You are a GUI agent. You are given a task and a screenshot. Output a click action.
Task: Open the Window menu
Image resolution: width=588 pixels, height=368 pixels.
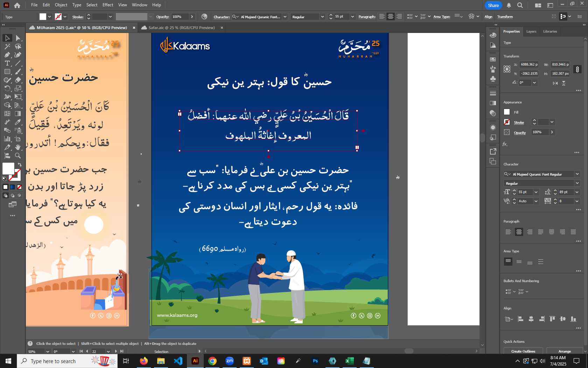coord(139,5)
